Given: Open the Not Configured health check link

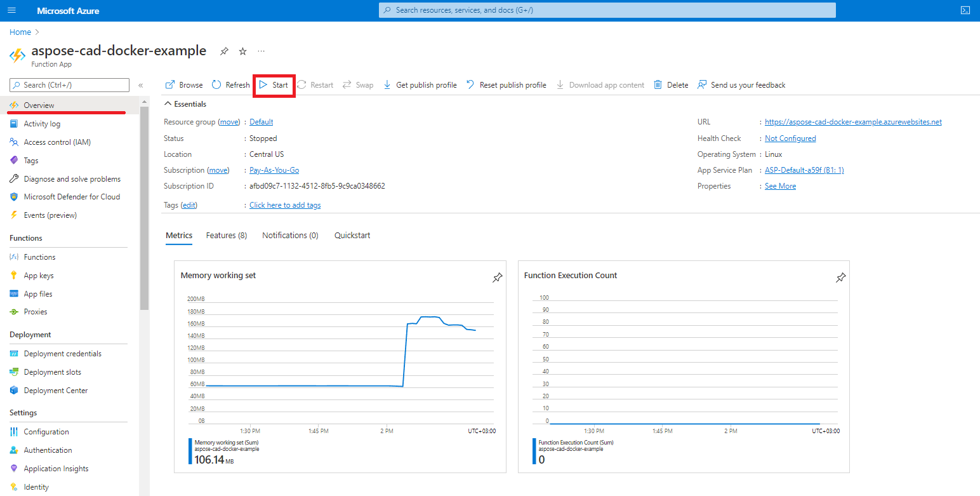Looking at the screenshot, I should [790, 138].
